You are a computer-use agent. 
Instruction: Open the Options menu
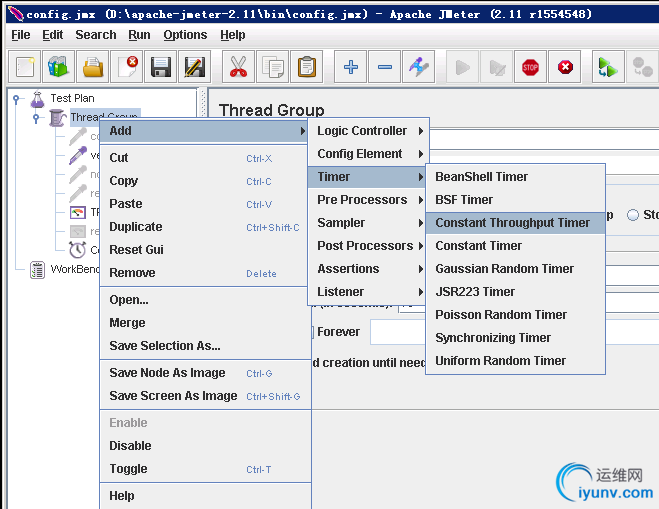click(x=185, y=35)
